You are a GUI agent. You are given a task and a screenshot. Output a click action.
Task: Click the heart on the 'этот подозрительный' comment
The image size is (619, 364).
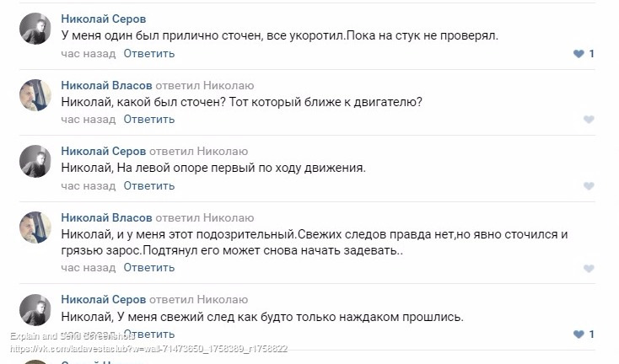[589, 268]
